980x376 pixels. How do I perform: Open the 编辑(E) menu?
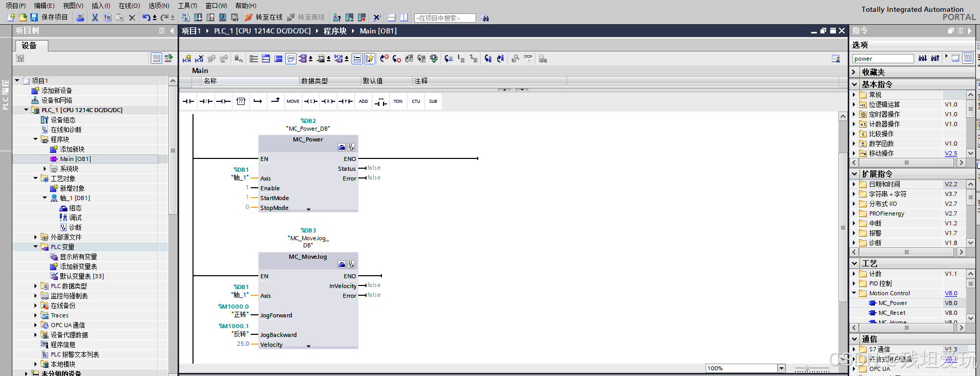[x=44, y=6]
